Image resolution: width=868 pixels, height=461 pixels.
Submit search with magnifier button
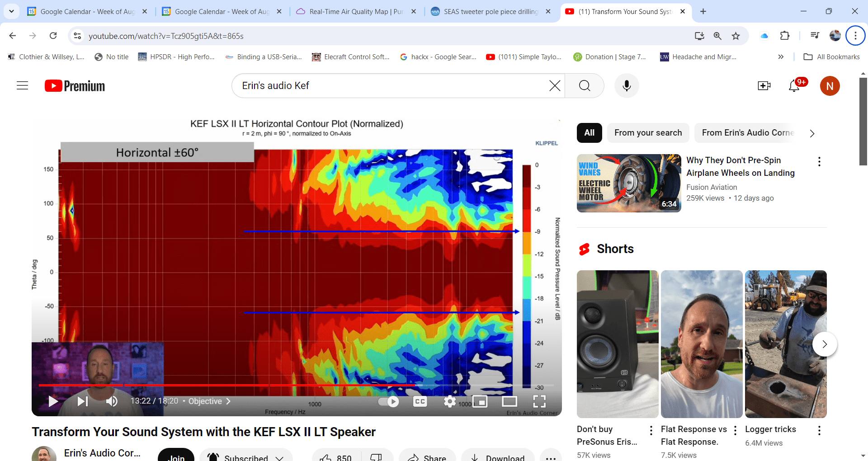(x=585, y=86)
